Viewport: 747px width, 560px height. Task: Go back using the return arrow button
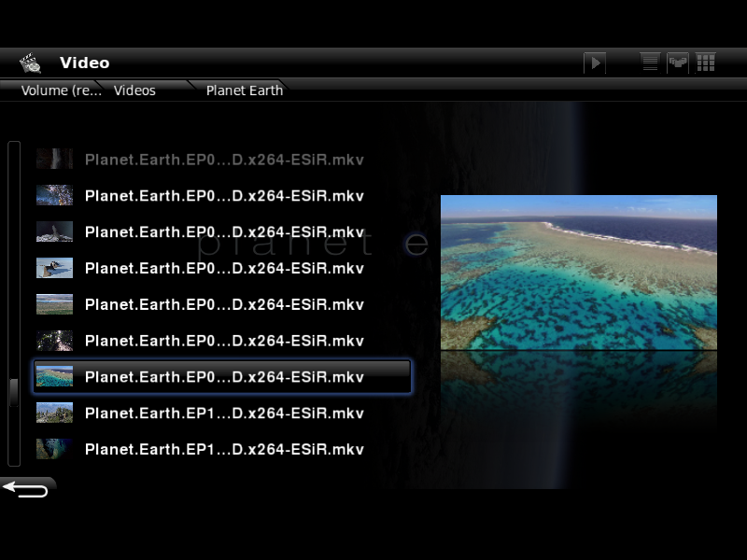(26, 488)
